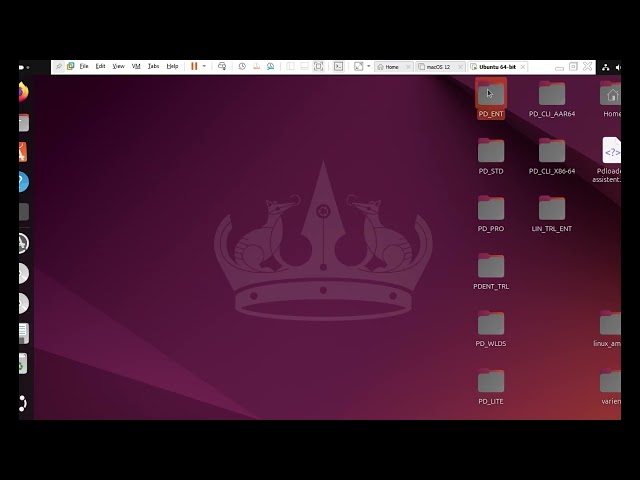Click the pin icon in the VMware toolbar
The height and width of the screenshot is (480, 640).
(59, 67)
